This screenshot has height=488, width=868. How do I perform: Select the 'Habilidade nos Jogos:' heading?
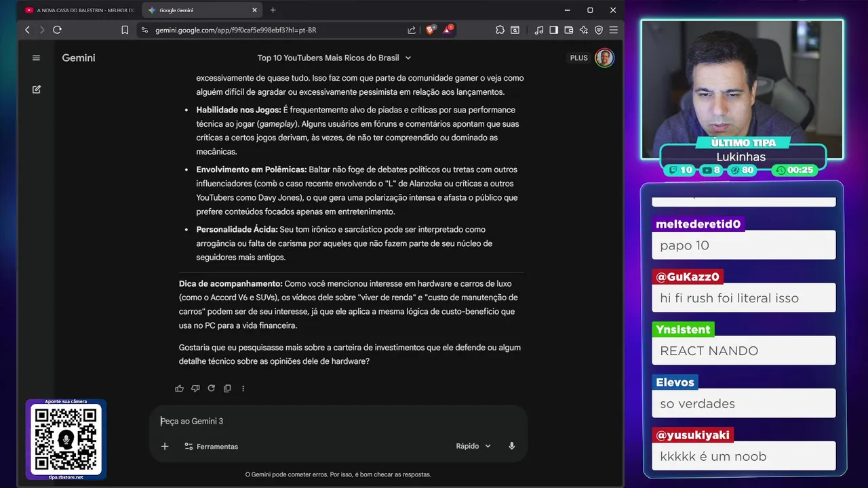tap(239, 110)
